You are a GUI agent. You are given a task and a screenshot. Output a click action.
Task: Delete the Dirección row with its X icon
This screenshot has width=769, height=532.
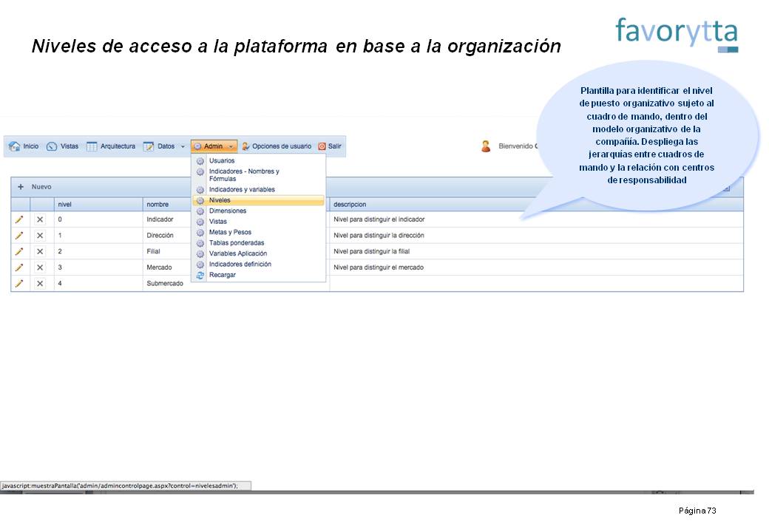40,236
